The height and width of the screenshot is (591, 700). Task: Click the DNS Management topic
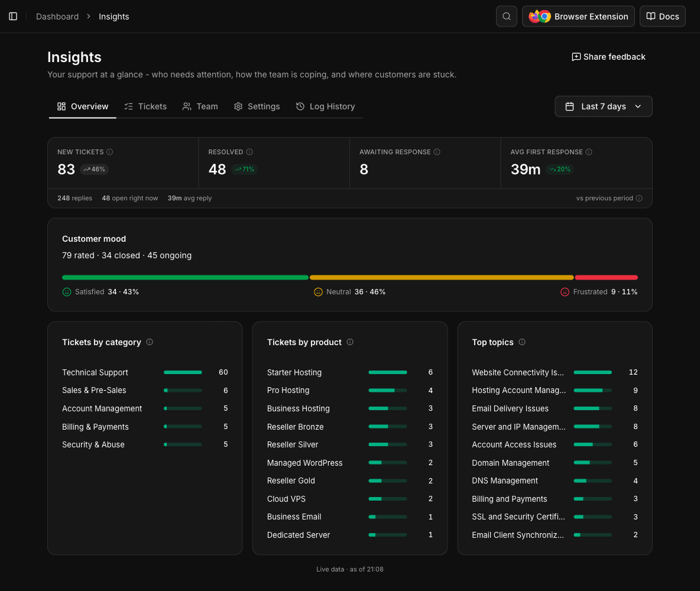tap(555, 480)
